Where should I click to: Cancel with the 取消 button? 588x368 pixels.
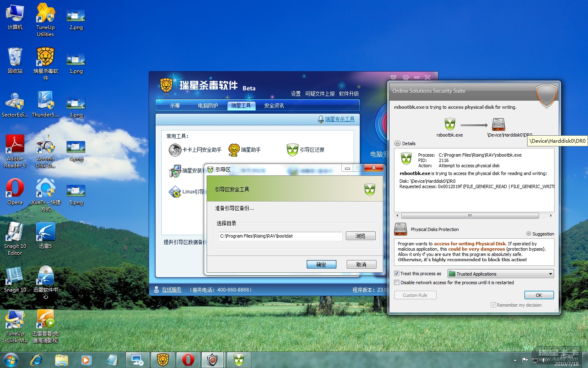(361, 265)
